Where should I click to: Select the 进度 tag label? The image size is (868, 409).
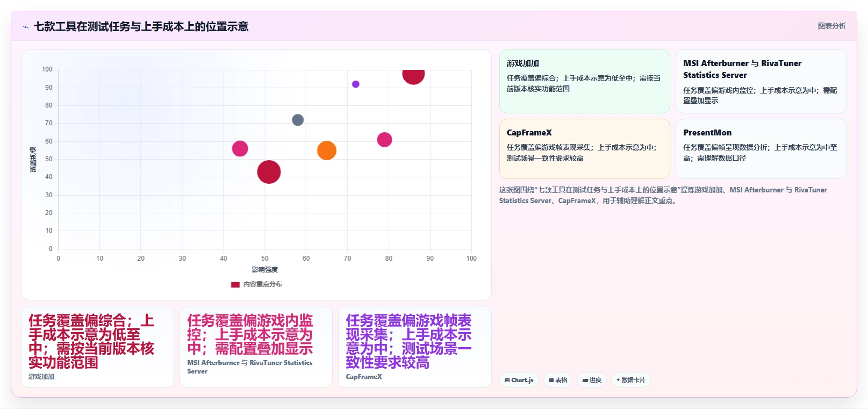click(x=596, y=380)
